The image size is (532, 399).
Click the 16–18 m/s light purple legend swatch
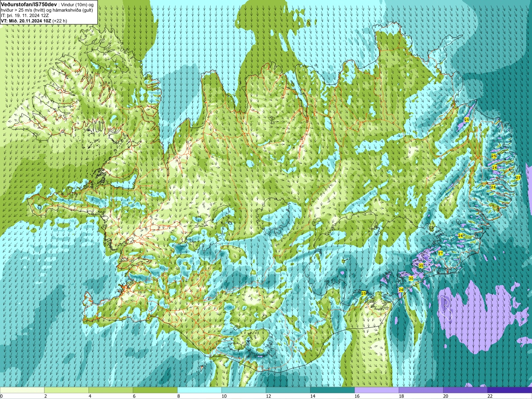[x=377, y=390]
